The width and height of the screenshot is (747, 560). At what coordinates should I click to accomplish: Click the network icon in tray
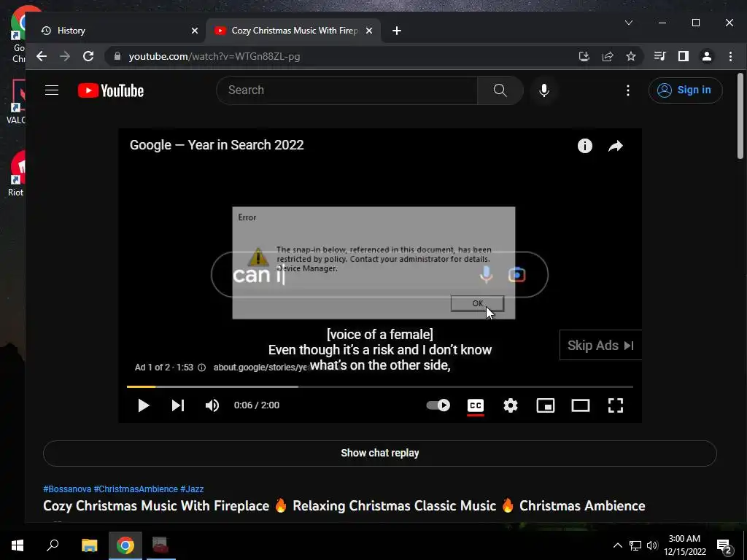click(x=635, y=545)
